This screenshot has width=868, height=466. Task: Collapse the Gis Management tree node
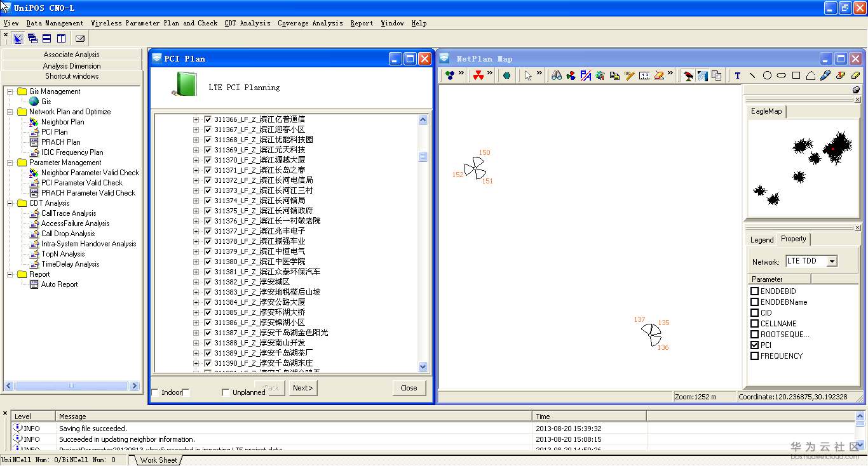pyautogui.click(x=10, y=91)
